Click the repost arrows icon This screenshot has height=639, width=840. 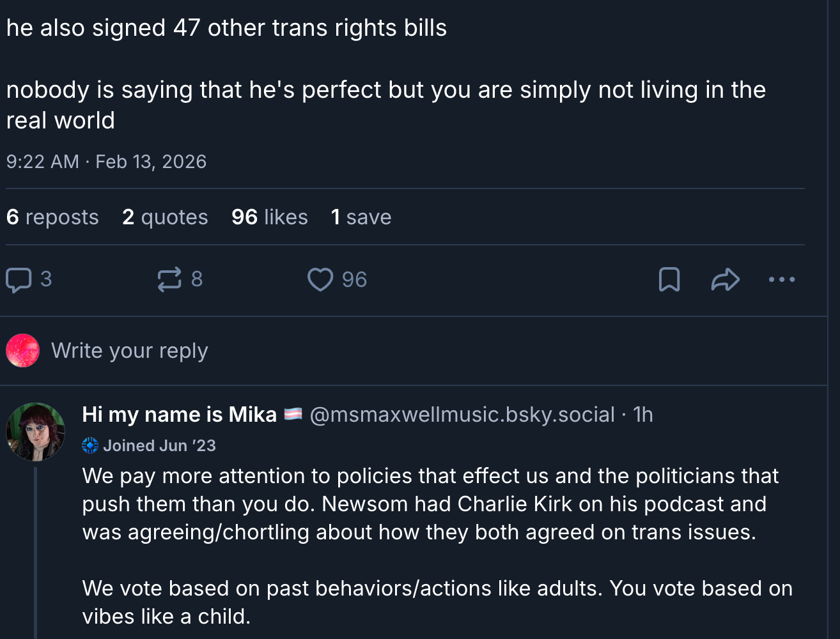pos(169,280)
